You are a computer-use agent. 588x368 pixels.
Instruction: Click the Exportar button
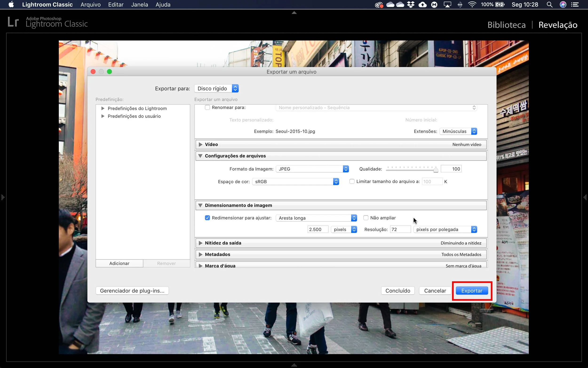472,291
